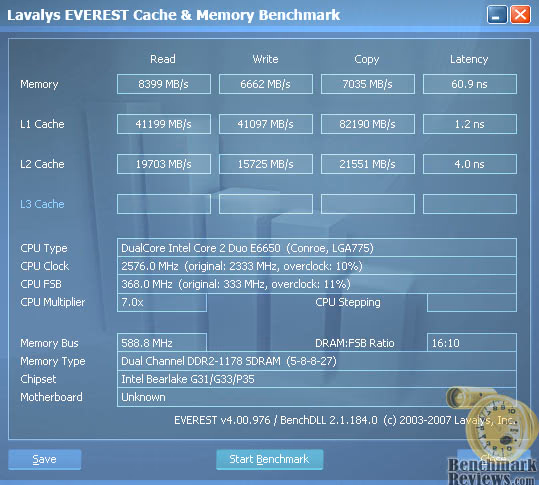Click the Read column header
539x485 pixels.
tap(163, 59)
